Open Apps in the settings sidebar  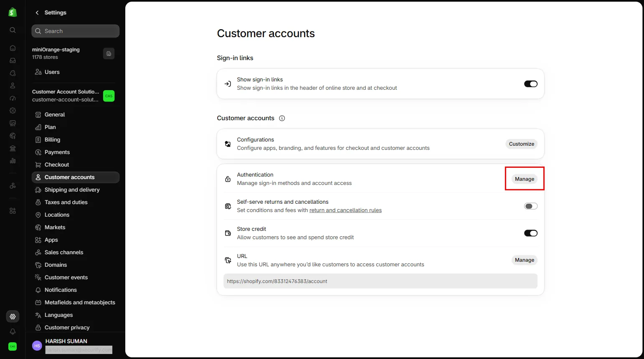point(76,240)
